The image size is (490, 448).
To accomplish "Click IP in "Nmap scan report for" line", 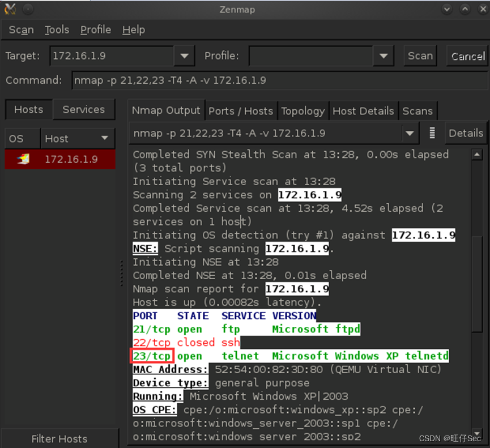I will click(297, 289).
